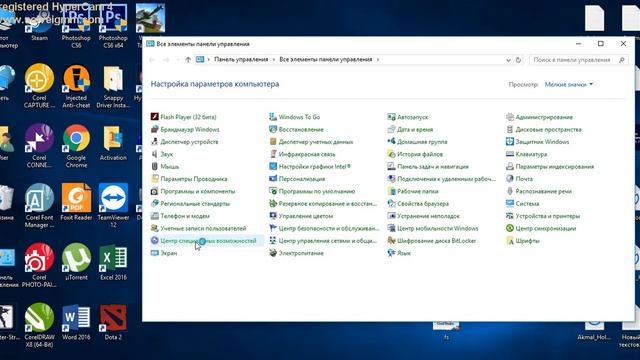Click Панель управления breadcrumb
Viewport: 640px width, 360px height.
click(241, 60)
